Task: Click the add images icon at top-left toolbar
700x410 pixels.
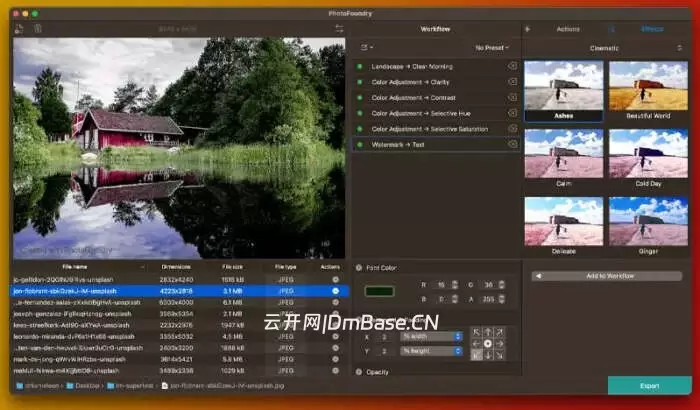Action: pyautogui.click(x=19, y=29)
